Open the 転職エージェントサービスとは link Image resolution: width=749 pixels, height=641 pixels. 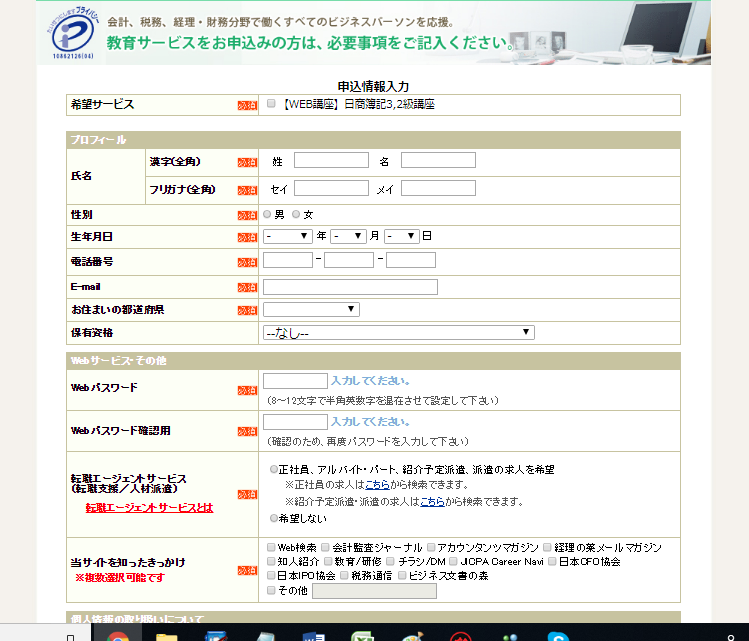[148, 508]
